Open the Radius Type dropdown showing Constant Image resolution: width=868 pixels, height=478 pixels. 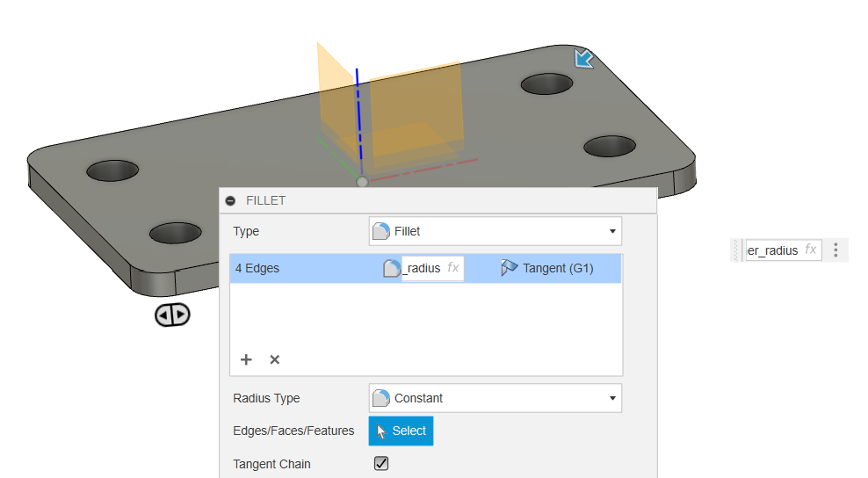[x=495, y=398]
